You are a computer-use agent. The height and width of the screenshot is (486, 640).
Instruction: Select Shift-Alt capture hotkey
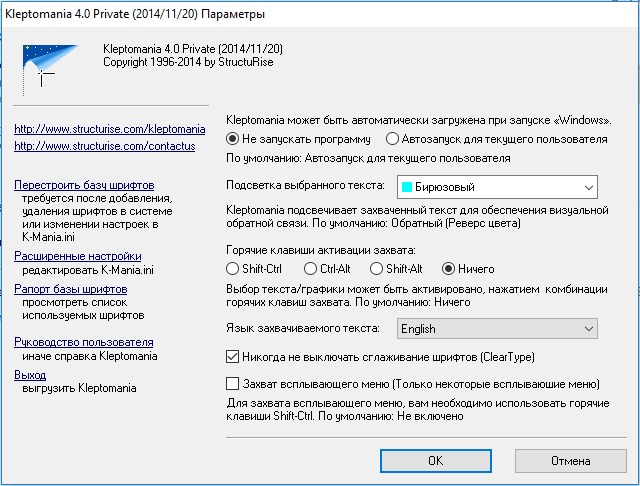[377, 269]
